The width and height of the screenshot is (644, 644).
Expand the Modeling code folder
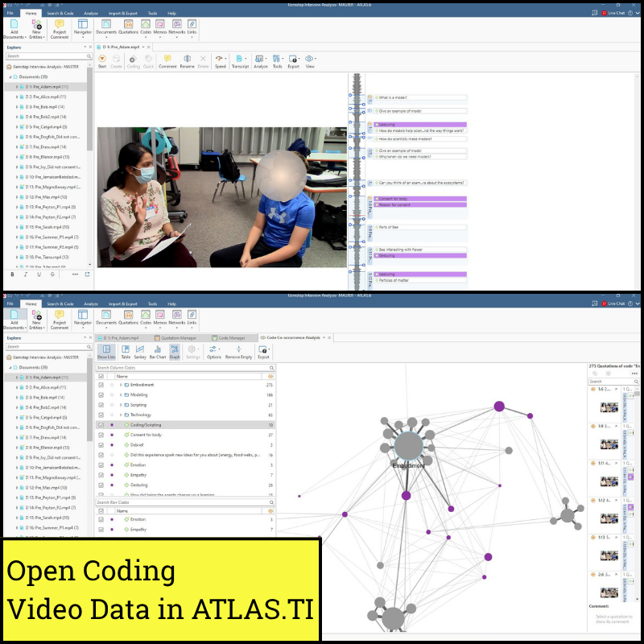click(120, 395)
